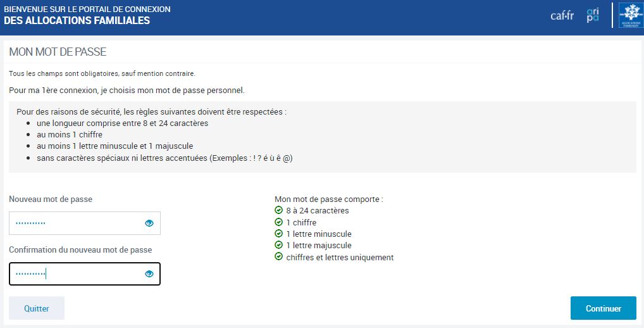Click the 'DES ALLOCATIONS FAMILIALES' header title
Screen dimensions: 644x328
tap(77, 20)
